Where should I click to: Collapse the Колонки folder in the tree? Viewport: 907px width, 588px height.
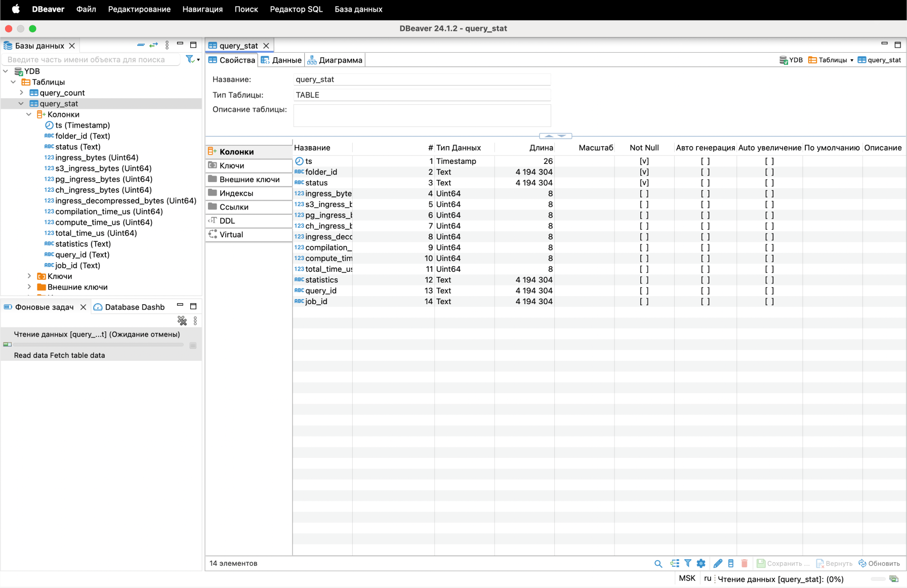(x=29, y=114)
